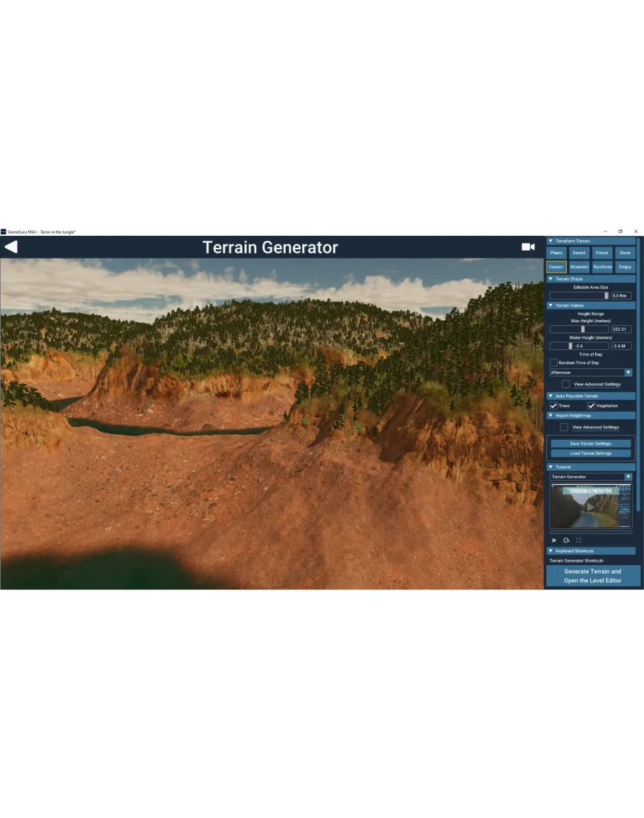Click Generate Terrain and Open Level Editor
This screenshot has height=818, width=644.
pyautogui.click(x=592, y=576)
